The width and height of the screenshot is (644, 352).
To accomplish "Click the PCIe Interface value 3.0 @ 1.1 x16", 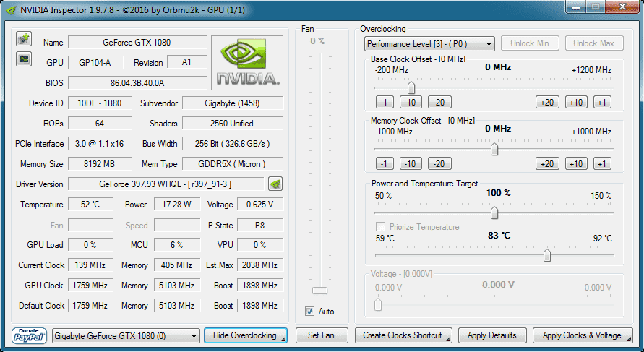I will click(x=100, y=144).
